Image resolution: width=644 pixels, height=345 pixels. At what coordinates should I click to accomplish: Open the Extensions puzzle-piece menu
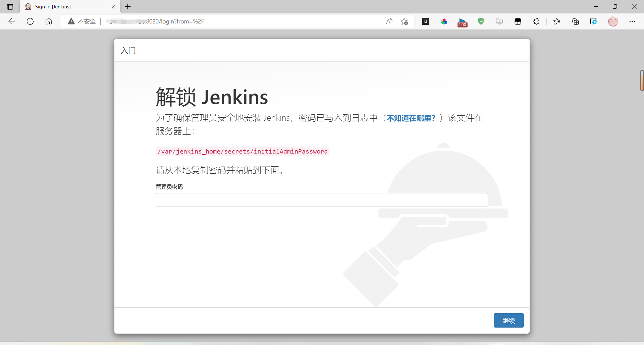click(536, 21)
